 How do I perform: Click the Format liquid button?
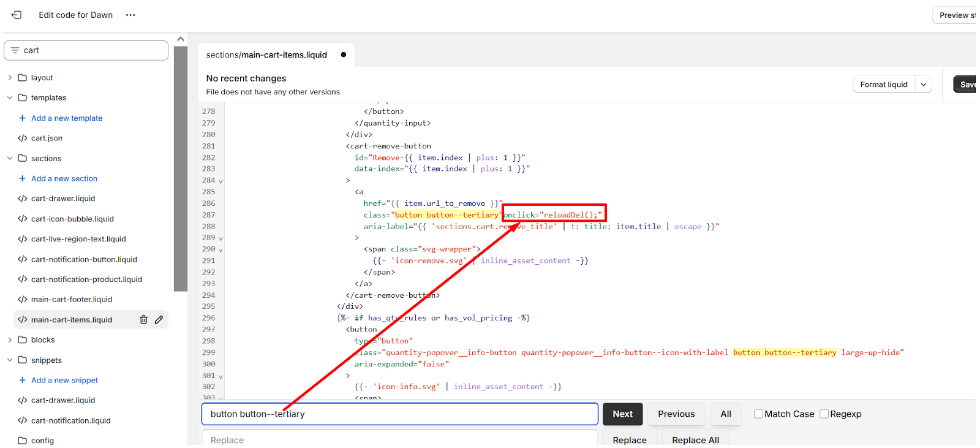coord(884,85)
